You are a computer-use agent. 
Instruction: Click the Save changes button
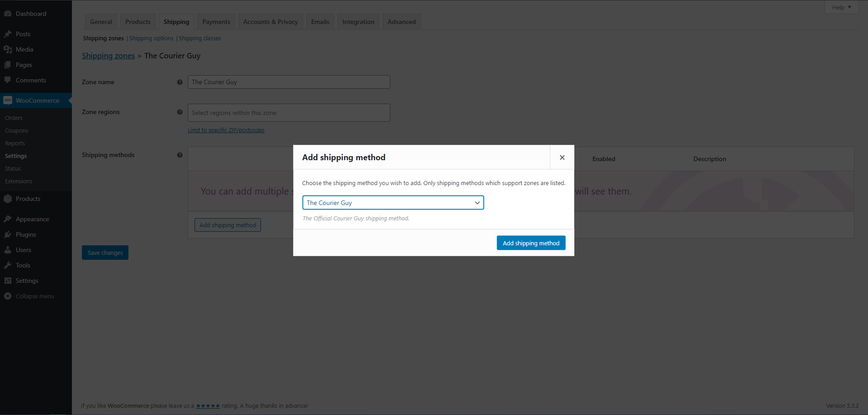(x=105, y=253)
